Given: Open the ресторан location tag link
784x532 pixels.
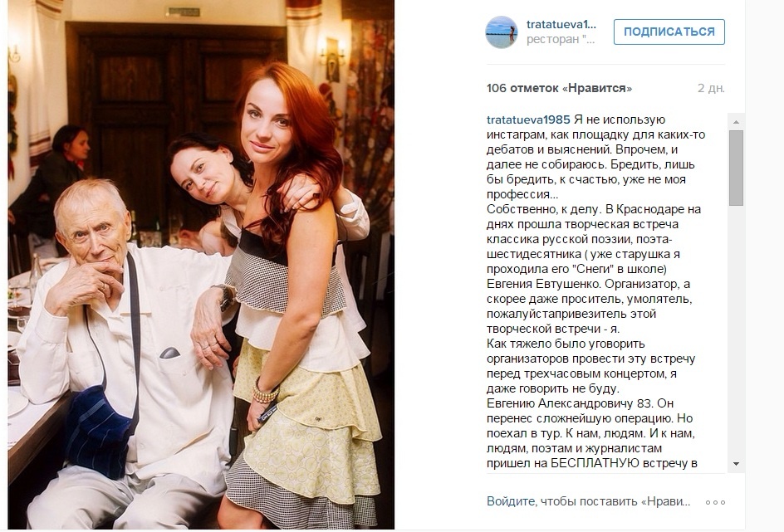Looking at the screenshot, I should (561, 39).
